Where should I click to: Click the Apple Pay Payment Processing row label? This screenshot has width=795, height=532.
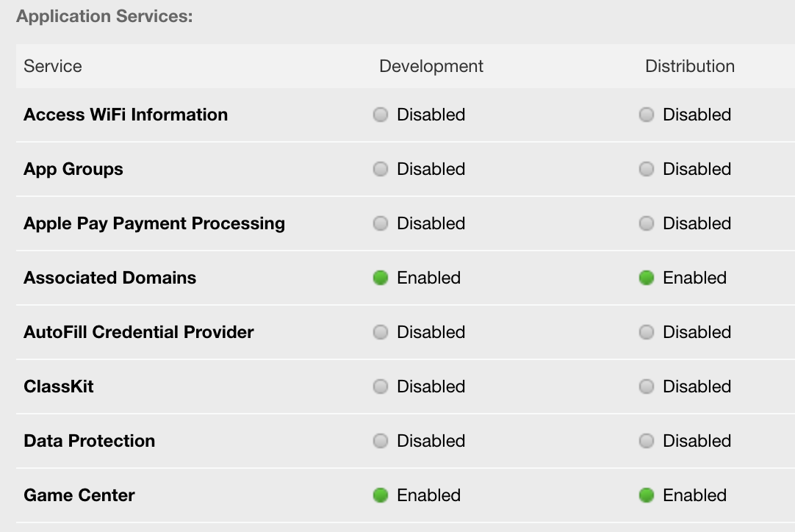click(x=154, y=223)
